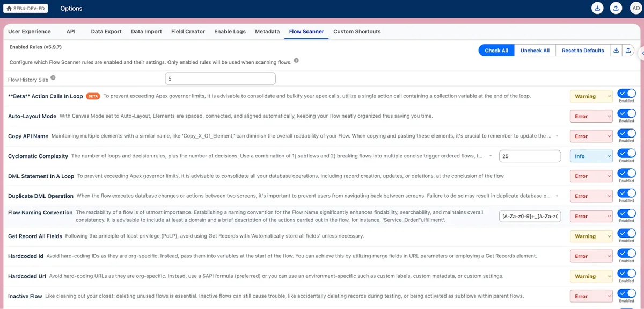The height and width of the screenshot is (309, 644).
Task: Export rules with the download icon beside Reset to Defaults
Action: click(616, 50)
